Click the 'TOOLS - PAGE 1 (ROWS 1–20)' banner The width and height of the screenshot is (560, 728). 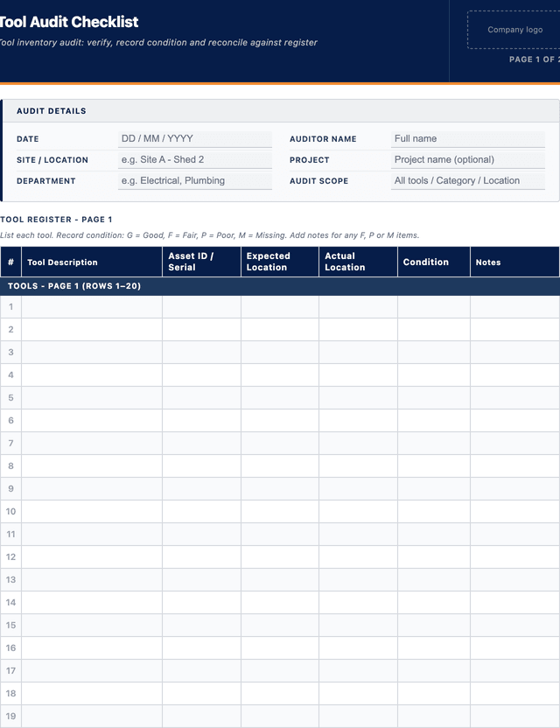[280, 286]
